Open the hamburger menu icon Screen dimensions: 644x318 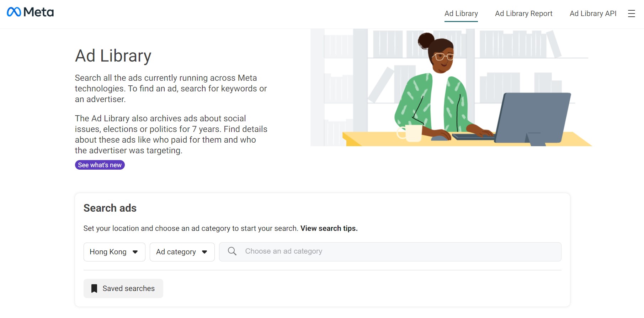click(631, 14)
